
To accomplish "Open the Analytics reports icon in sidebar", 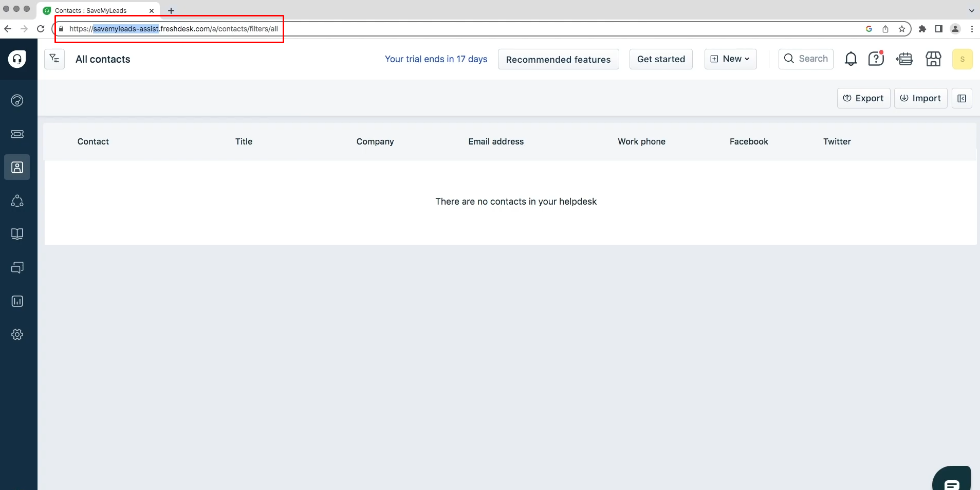I will (x=17, y=301).
